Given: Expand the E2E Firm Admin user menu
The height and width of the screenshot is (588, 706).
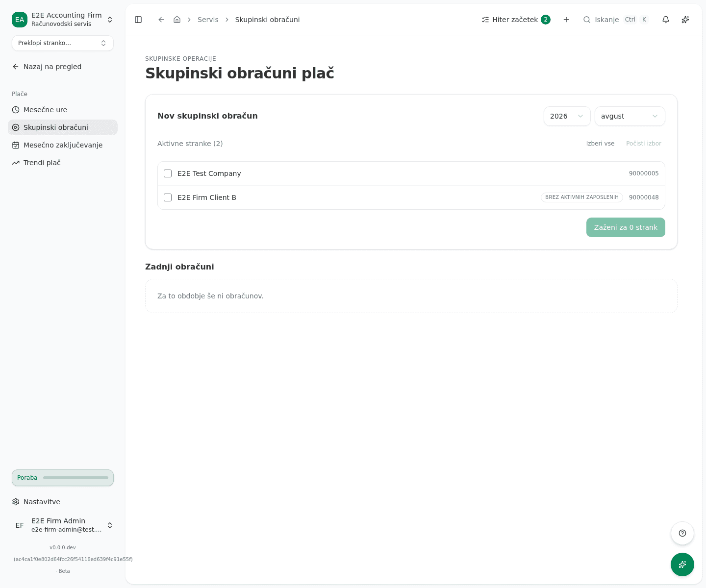Looking at the screenshot, I should click(63, 525).
